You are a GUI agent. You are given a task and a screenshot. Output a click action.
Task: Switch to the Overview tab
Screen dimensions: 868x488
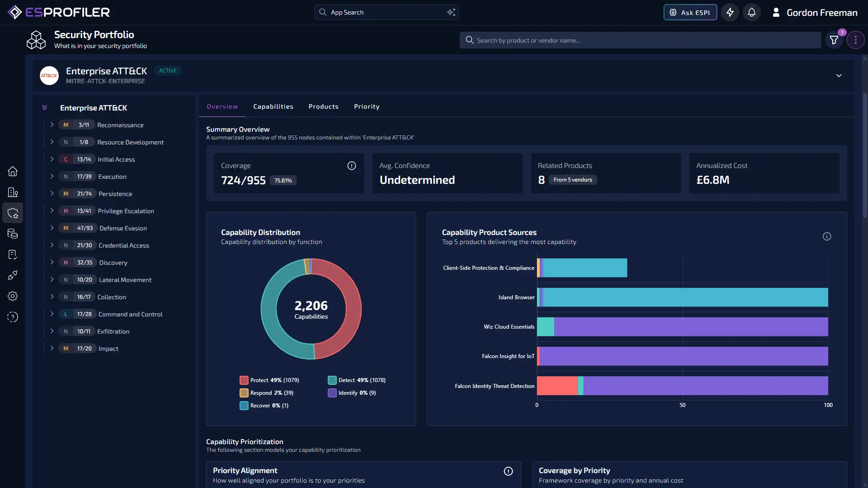coord(222,106)
